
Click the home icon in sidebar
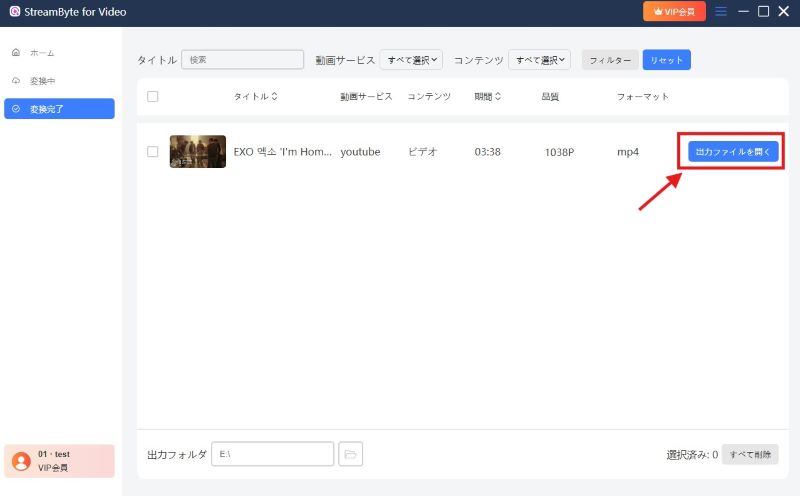[16, 52]
